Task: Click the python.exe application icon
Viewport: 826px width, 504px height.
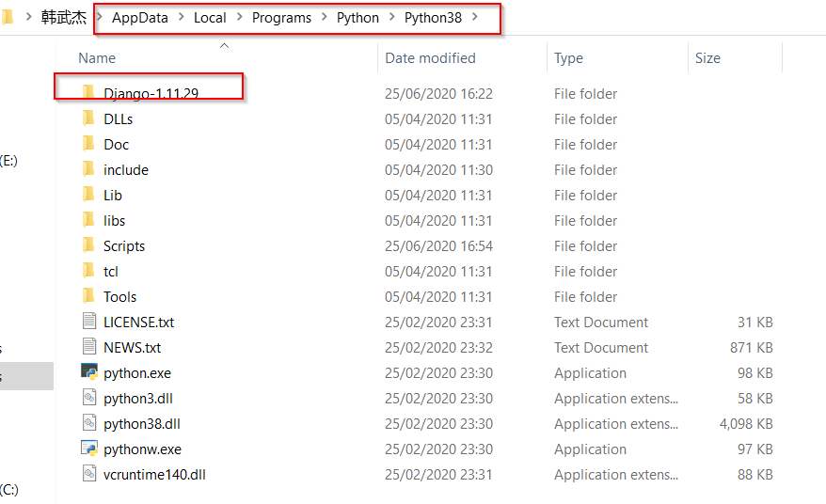Action: pos(89,372)
